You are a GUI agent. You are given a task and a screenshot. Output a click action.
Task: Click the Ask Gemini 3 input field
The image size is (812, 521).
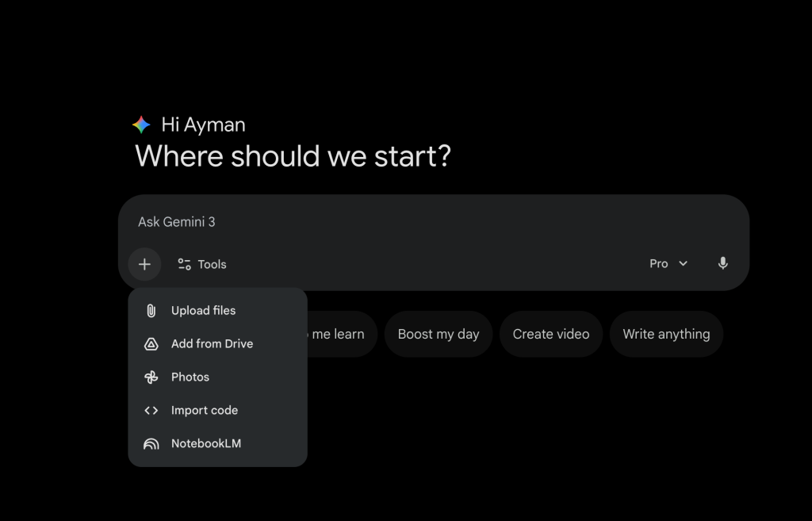pyautogui.click(x=317, y=222)
